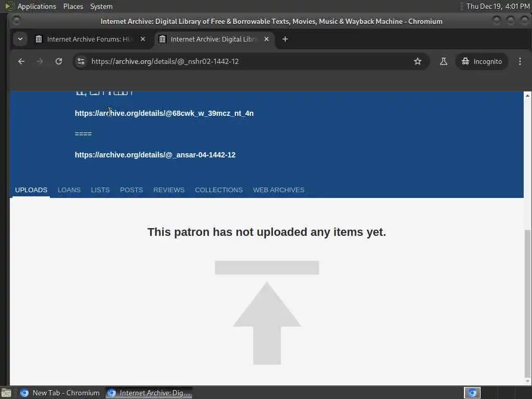The image size is (532, 399).
Task: Open the Chromium three-dot menu
Action: [520, 61]
